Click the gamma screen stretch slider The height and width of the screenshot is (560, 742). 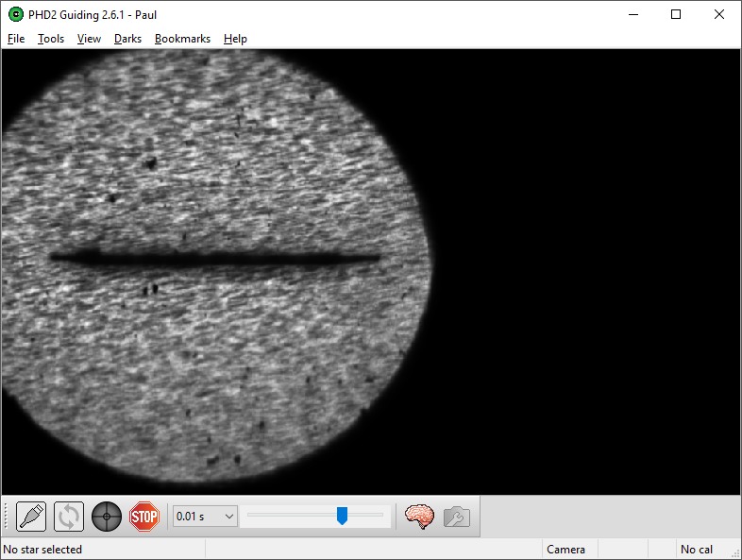tap(315, 516)
